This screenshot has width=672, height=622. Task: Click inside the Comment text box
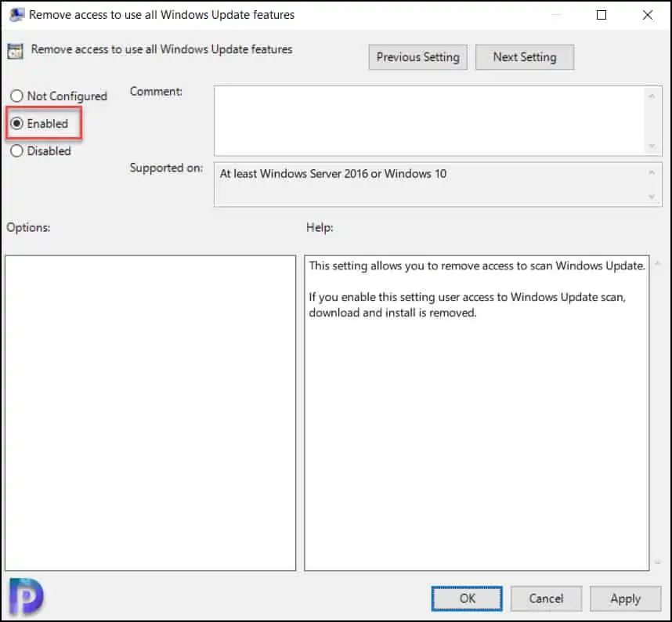[x=430, y=121]
